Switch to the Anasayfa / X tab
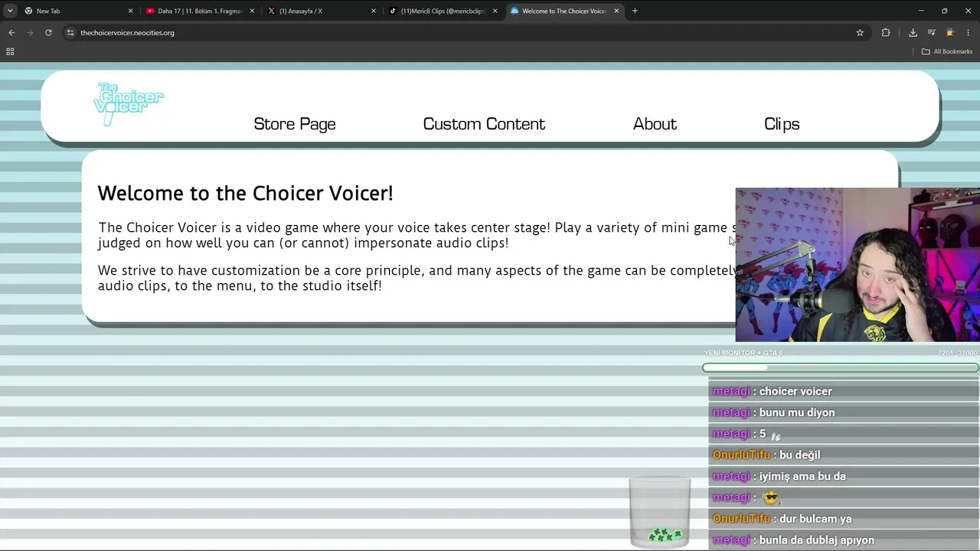Viewport: 980px width, 551px height. (322, 11)
